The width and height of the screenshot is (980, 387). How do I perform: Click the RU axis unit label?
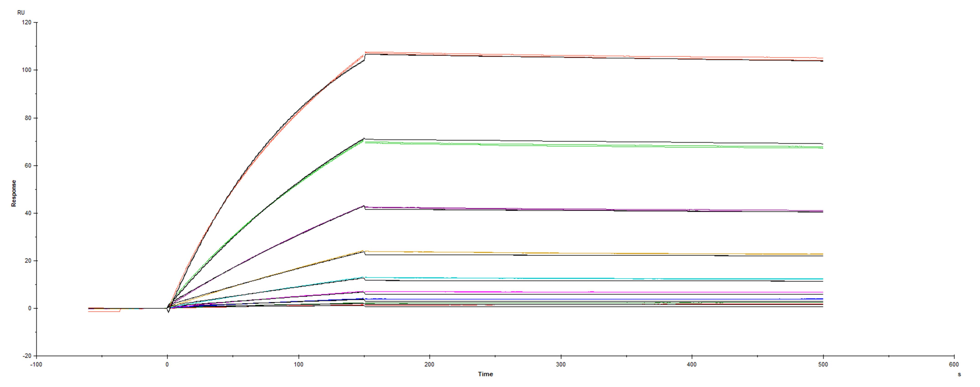pyautogui.click(x=21, y=13)
